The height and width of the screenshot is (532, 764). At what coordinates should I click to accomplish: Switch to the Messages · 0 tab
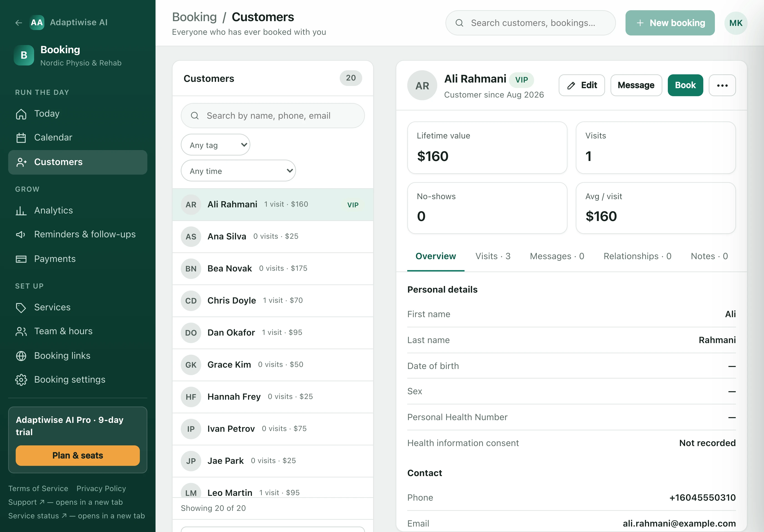pos(557,256)
